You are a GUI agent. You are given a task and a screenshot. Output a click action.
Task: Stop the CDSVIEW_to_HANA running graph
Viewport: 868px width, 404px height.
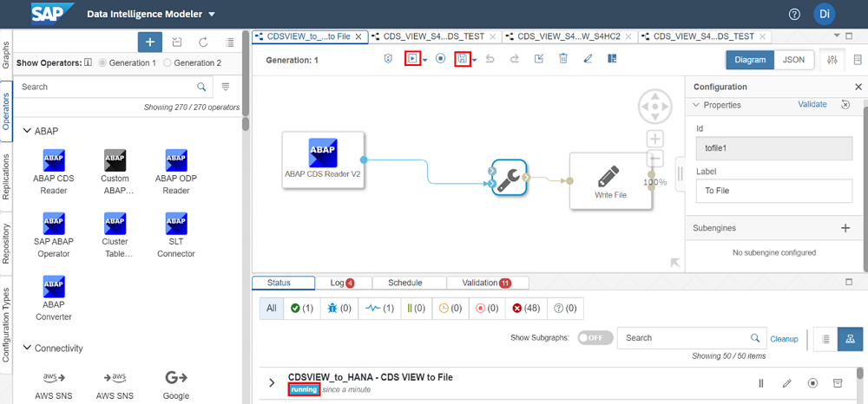[x=812, y=383]
